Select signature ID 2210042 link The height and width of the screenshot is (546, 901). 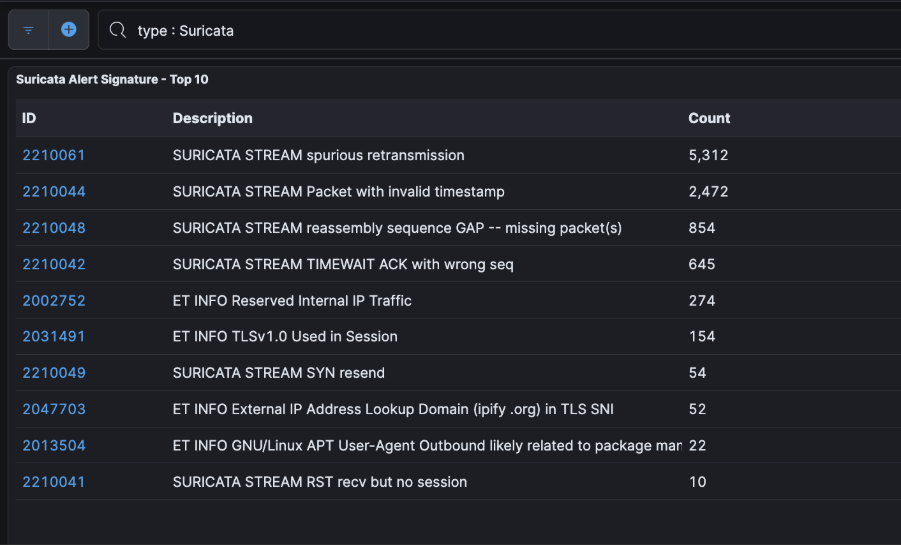coord(54,264)
